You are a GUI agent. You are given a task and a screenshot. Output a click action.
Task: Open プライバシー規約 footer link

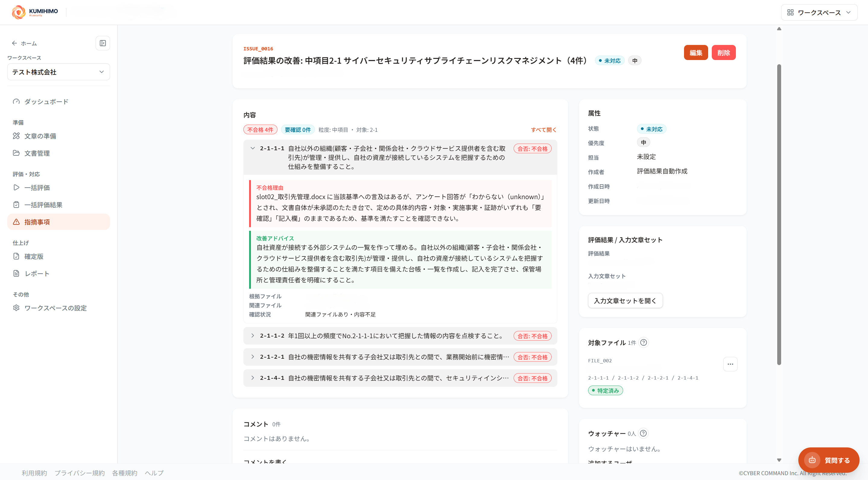tap(80, 473)
